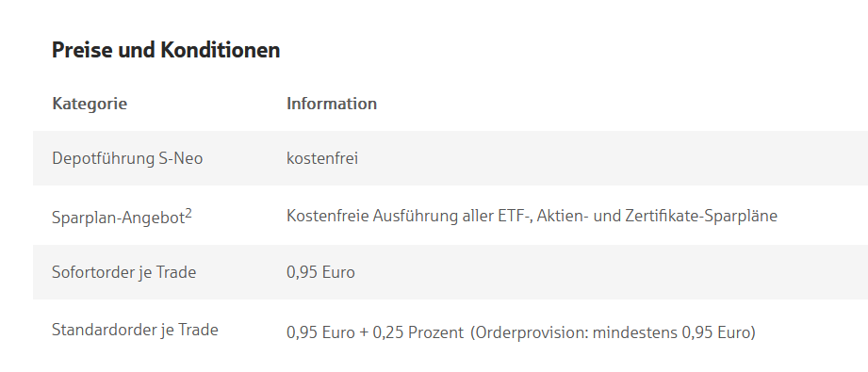This screenshot has width=868, height=372.
Task: Click the 'Depotführung S-Neo' row label
Action: point(127,158)
